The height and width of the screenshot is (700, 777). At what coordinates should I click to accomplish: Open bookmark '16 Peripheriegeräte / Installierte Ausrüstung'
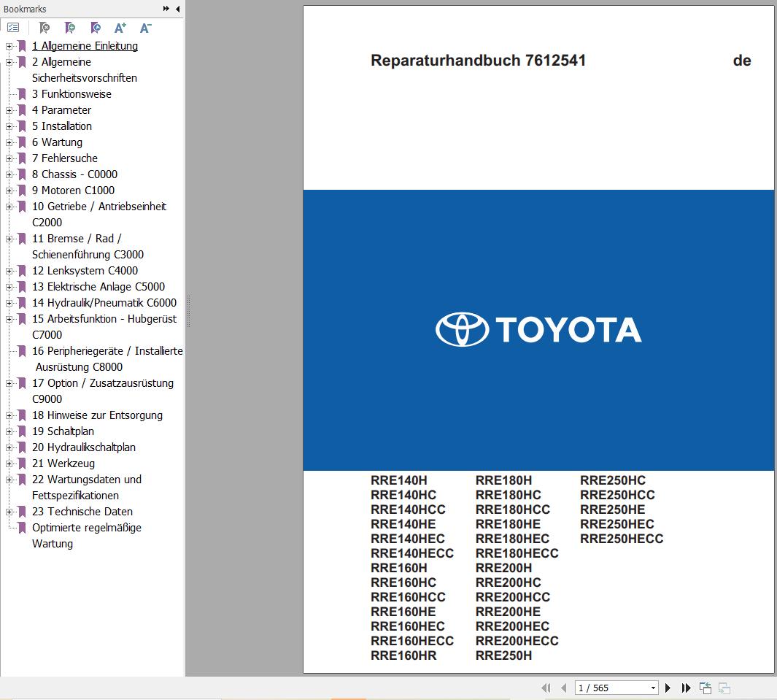(x=107, y=359)
